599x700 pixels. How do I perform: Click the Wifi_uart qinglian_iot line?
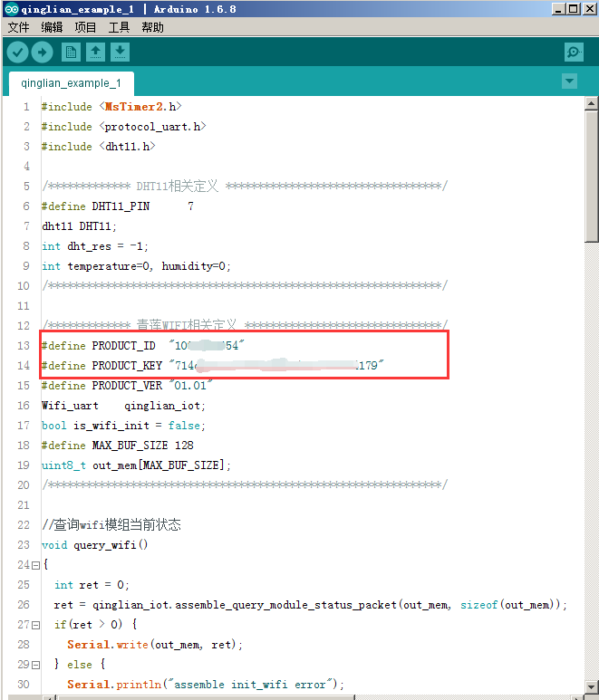point(123,406)
